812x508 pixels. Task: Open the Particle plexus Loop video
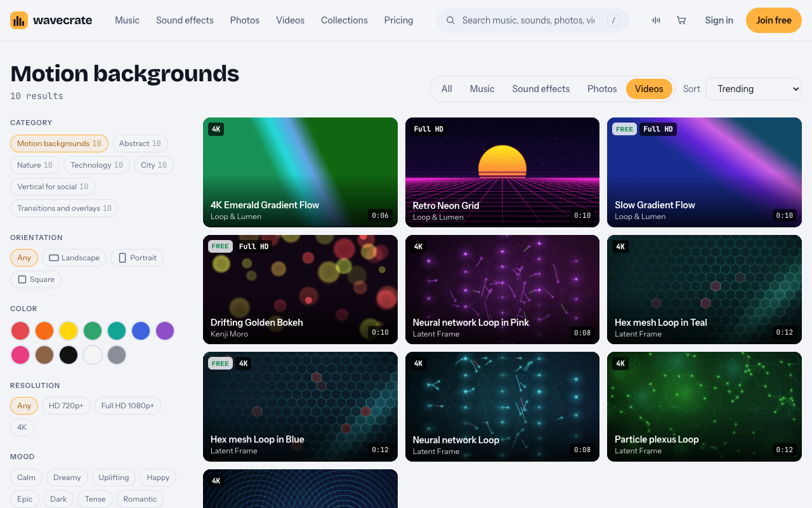pyautogui.click(x=704, y=406)
